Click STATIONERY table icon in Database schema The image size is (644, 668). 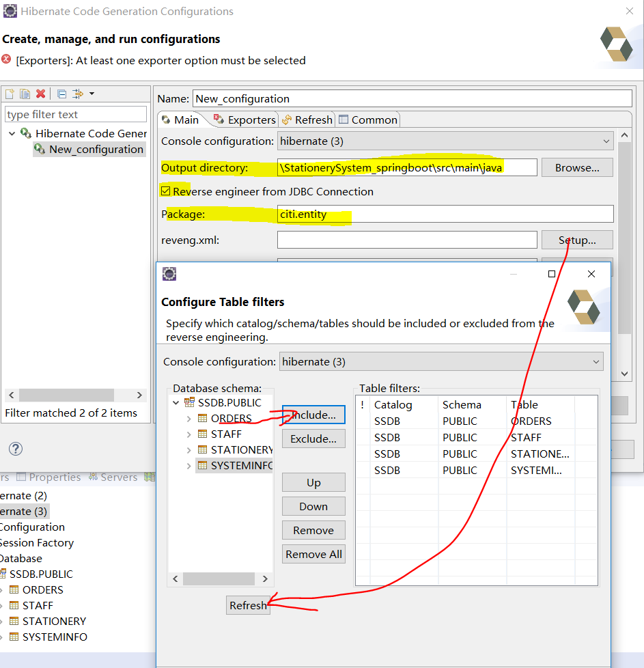(203, 450)
